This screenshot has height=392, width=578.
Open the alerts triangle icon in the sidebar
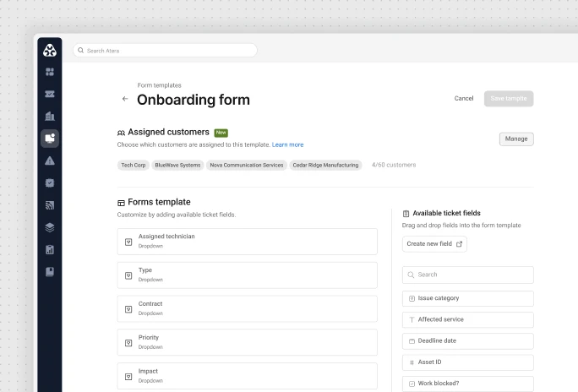pyautogui.click(x=50, y=161)
